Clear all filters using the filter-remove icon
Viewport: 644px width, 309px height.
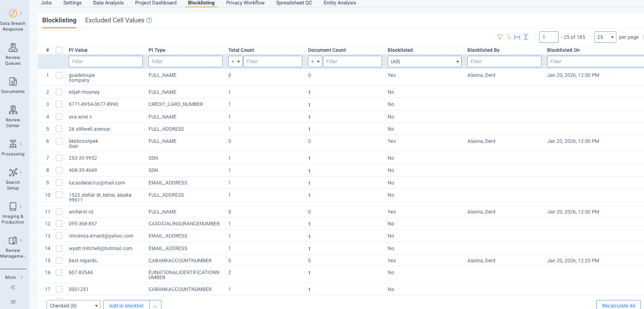point(508,37)
